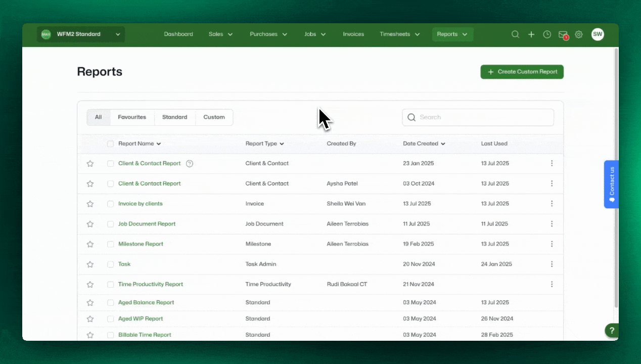Click the help question mark button

click(x=612, y=331)
